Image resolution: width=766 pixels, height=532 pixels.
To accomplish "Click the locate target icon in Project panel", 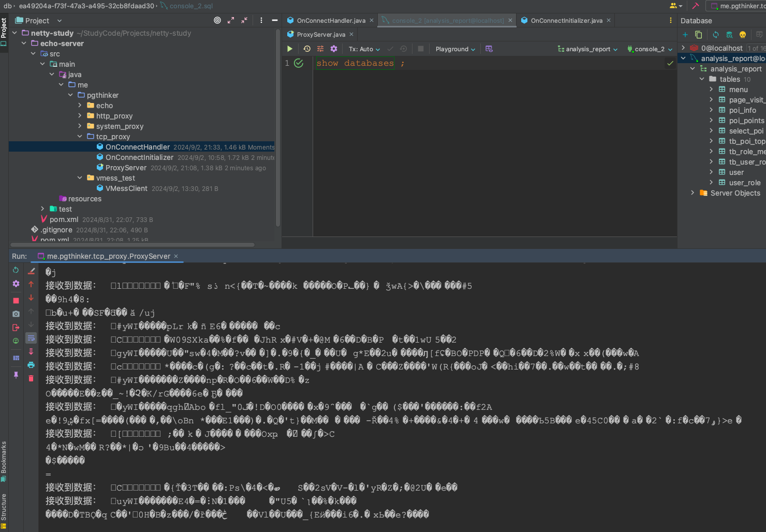I will click(x=217, y=20).
